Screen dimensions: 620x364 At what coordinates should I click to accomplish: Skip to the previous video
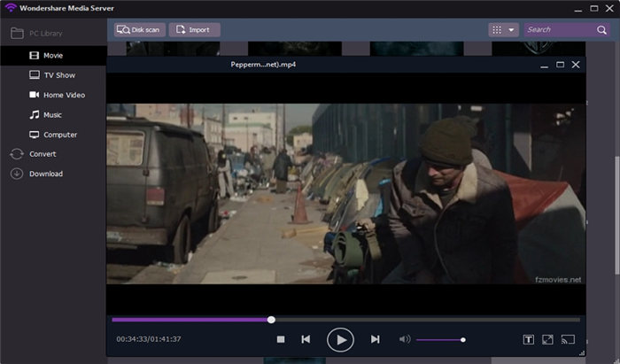(x=306, y=339)
